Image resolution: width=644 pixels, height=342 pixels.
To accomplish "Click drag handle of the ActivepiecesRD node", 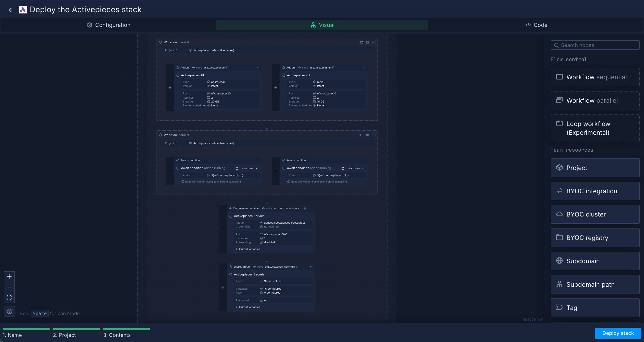I will tap(276, 87).
